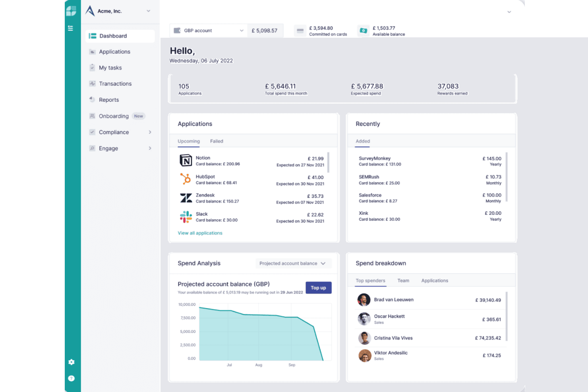Viewport: 588px width, 392px height.
Task: Switch to the Team spend tab
Action: tap(403, 281)
